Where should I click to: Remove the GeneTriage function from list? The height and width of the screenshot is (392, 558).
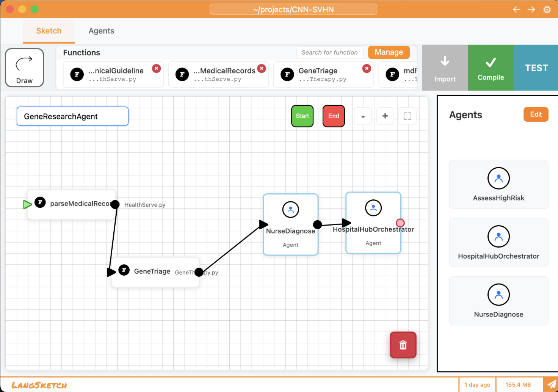[367, 68]
